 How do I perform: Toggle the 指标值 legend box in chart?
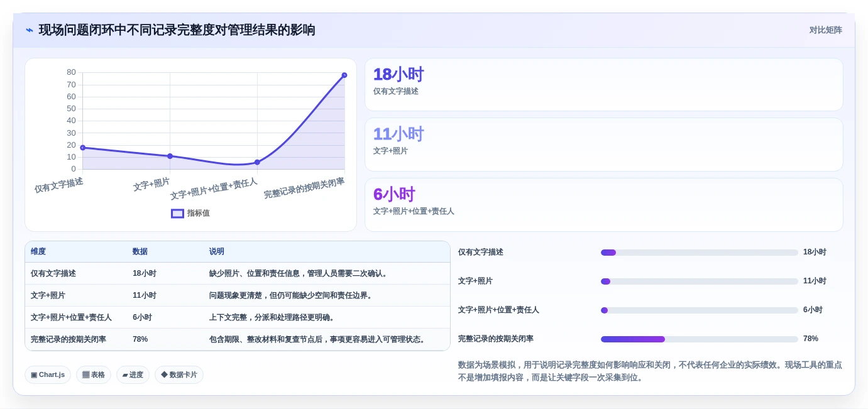[178, 214]
